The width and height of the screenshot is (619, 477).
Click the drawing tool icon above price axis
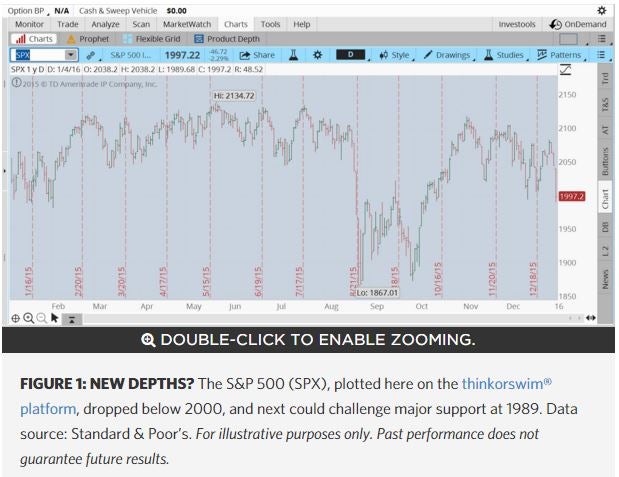pos(565,70)
